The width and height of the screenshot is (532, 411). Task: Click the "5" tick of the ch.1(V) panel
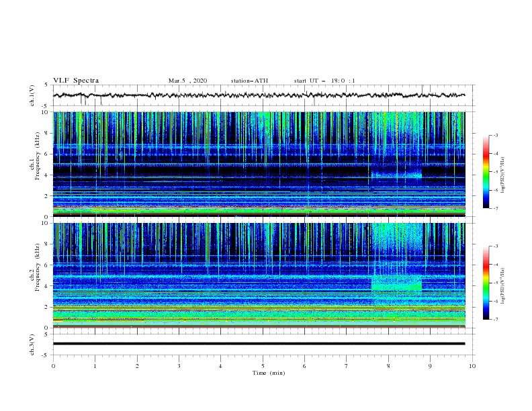tap(46, 85)
